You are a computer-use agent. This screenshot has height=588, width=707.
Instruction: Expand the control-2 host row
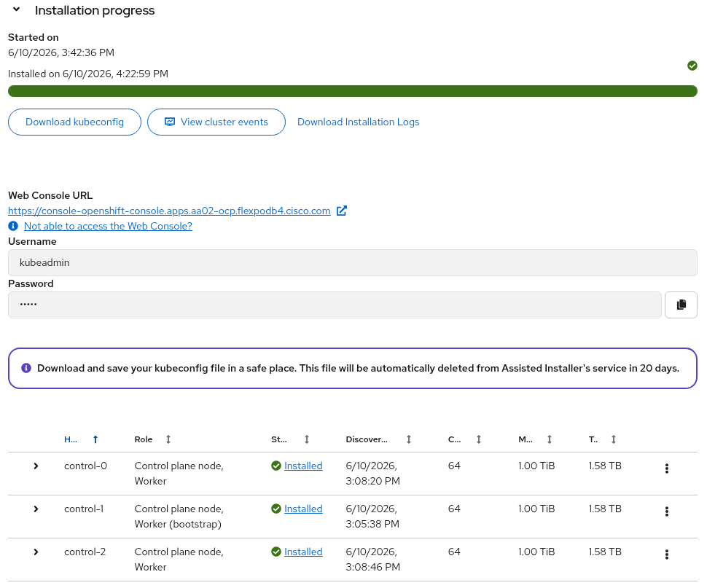point(36,552)
